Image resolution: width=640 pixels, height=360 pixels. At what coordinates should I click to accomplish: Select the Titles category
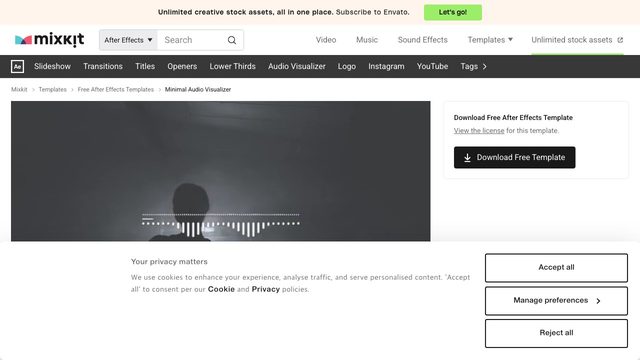click(145, 67)
